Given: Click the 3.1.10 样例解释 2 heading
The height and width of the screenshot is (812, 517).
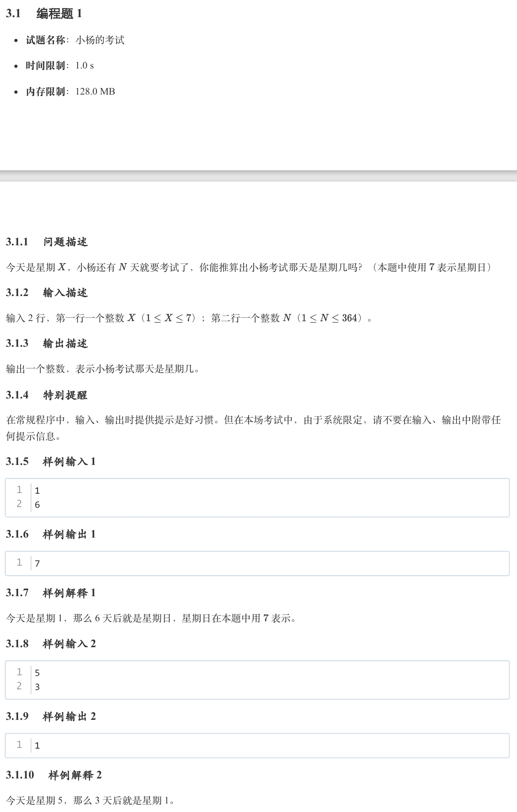Looking at the screenshot, I should pyautogui.click(x=54, y=775).
